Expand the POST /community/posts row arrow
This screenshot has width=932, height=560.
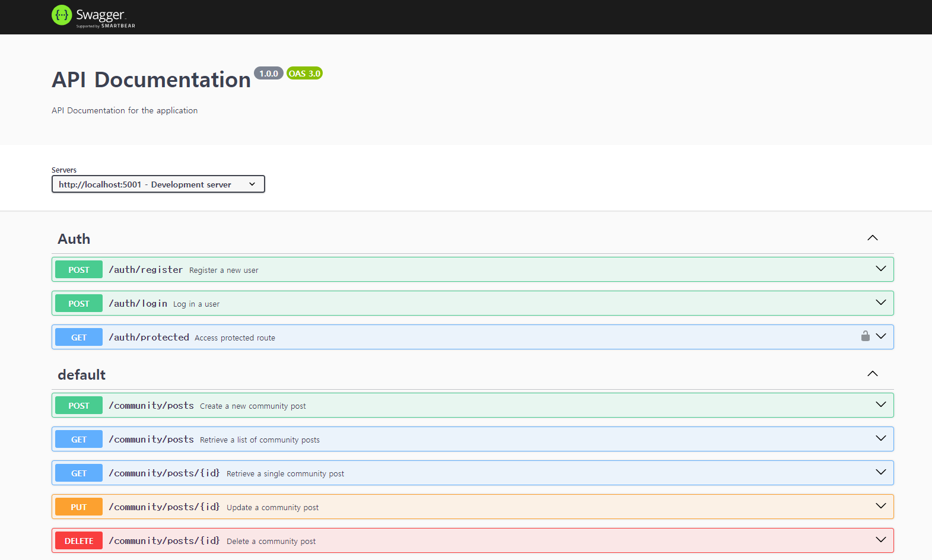881,405
